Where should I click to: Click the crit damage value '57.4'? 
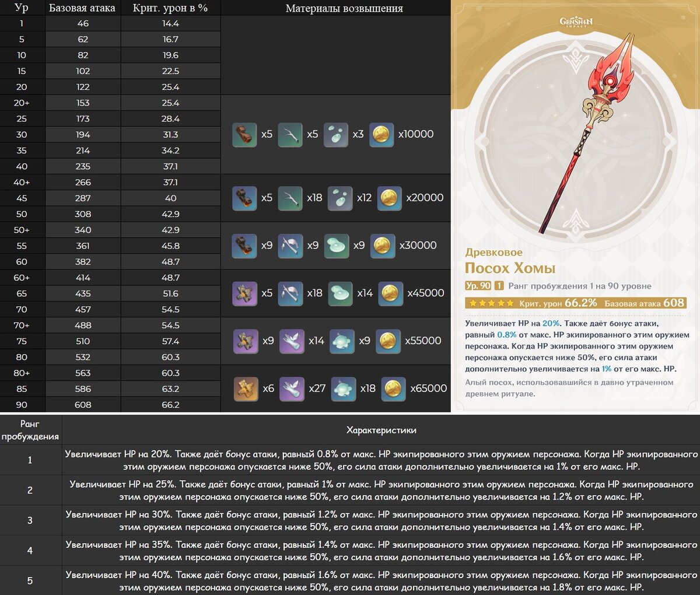(x=170, y=341)
